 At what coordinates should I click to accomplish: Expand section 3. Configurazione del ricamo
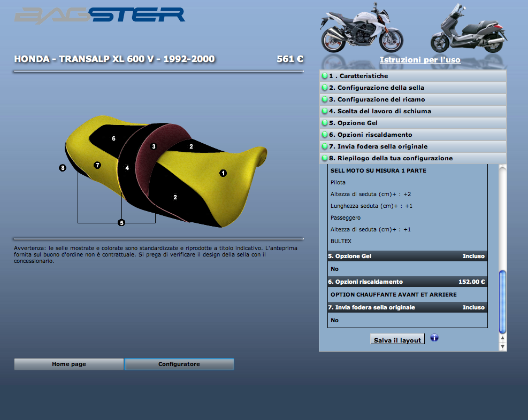tap(412, 99)
